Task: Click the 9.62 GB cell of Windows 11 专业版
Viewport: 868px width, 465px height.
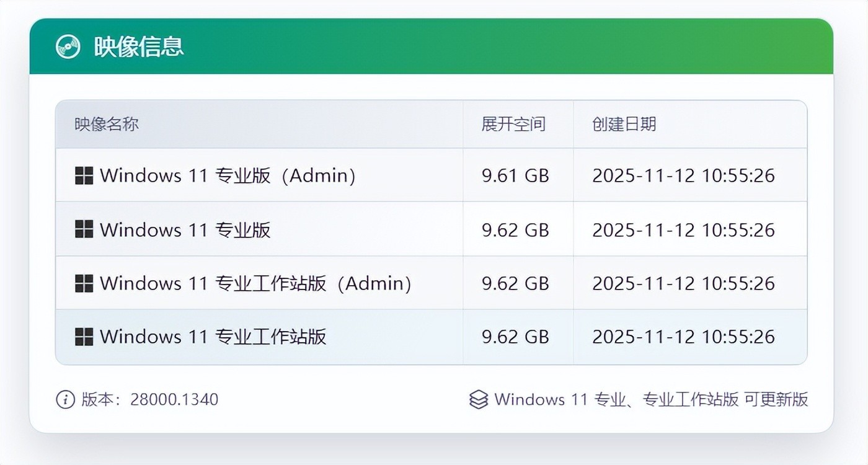Action: [515, 229]
